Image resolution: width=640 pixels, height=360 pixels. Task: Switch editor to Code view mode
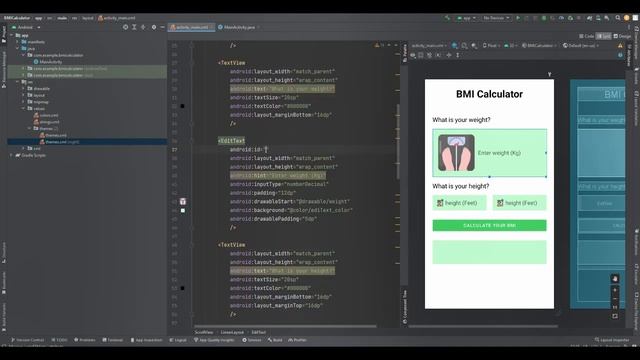point(587,36)
